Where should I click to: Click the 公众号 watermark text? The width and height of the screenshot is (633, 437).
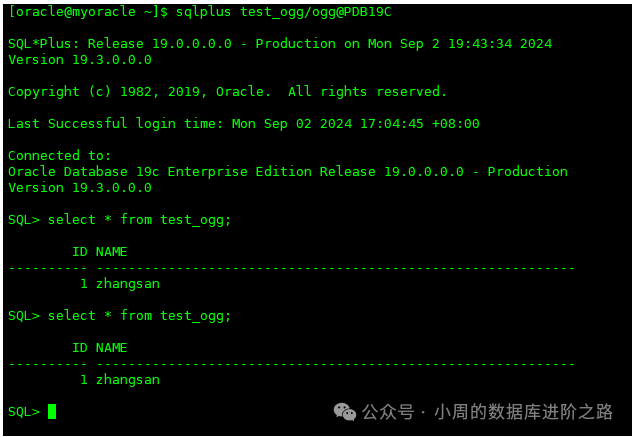(387, 412)
